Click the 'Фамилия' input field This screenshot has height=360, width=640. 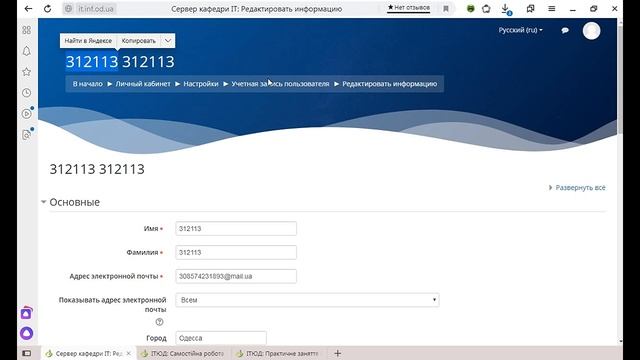point(236,252)
